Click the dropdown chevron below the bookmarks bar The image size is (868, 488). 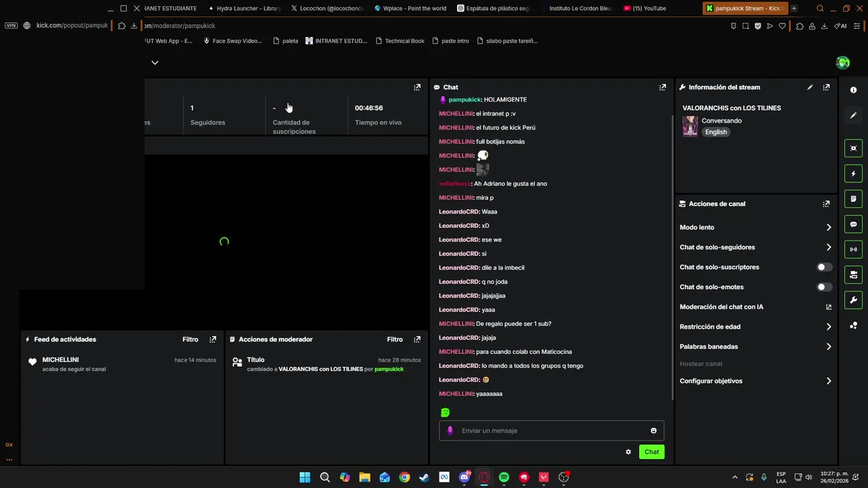tap(155, 62)
